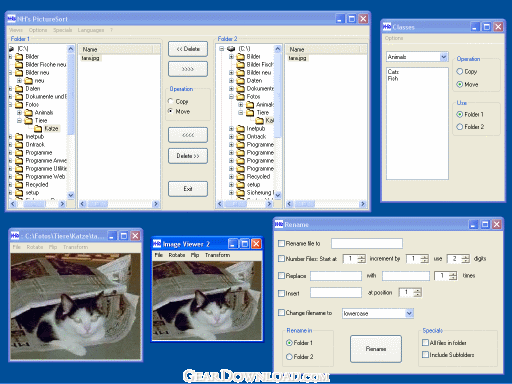Click the Bilder folder icon in Folder 1

point(19,57)
